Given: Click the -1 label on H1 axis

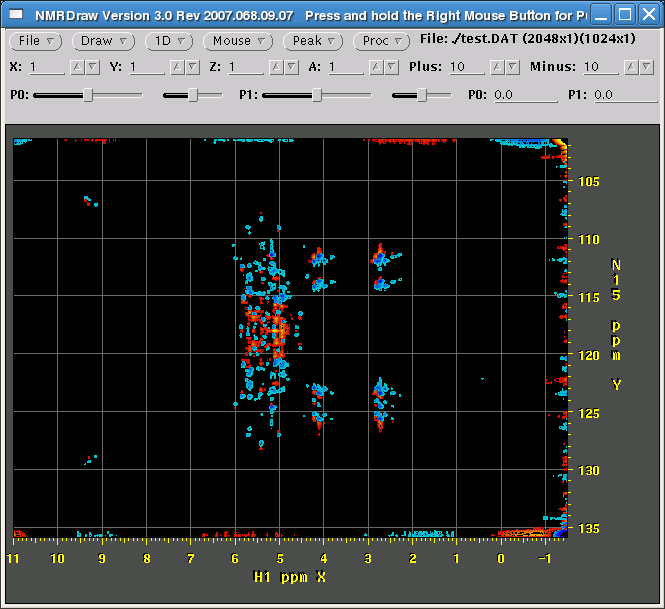Looking at the screenshot, I should click(x=545, y=559).
